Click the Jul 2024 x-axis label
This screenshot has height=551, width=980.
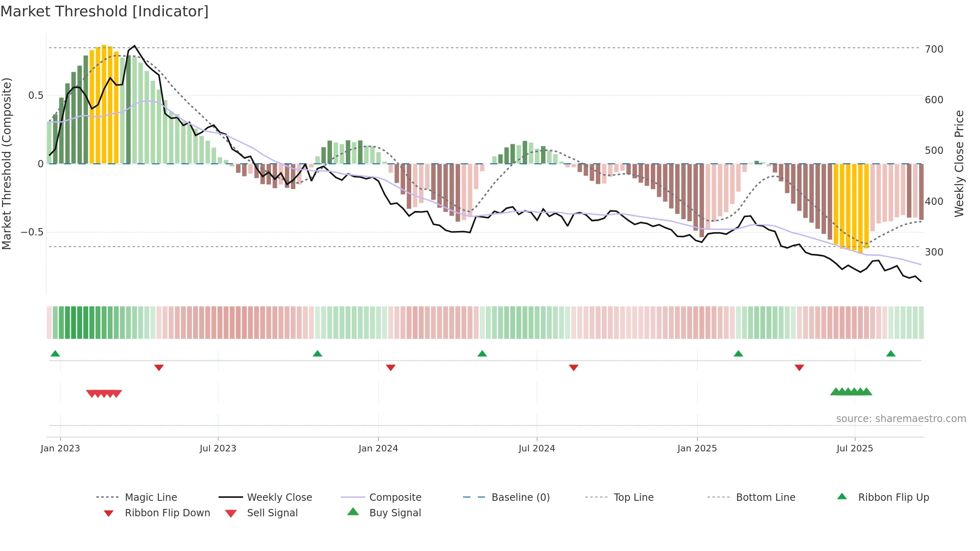[537, 448]
